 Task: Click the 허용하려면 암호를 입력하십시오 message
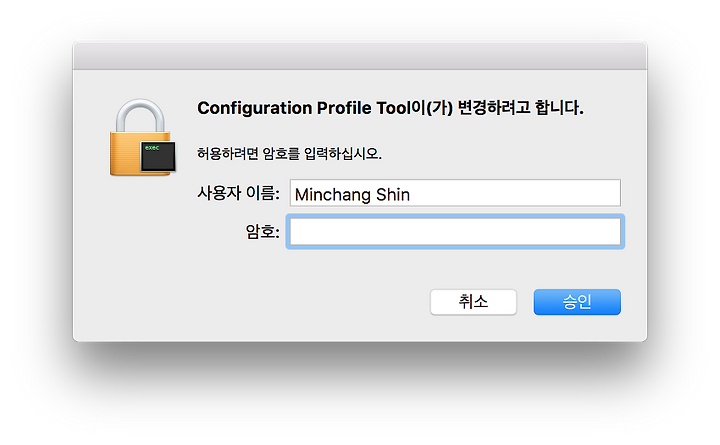pyautogui.click(x=289, y=153)
